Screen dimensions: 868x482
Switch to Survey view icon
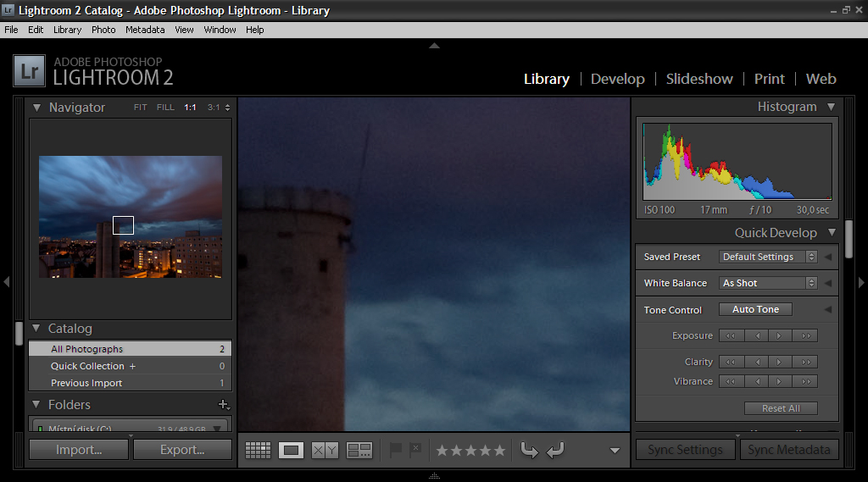[359, 451]
